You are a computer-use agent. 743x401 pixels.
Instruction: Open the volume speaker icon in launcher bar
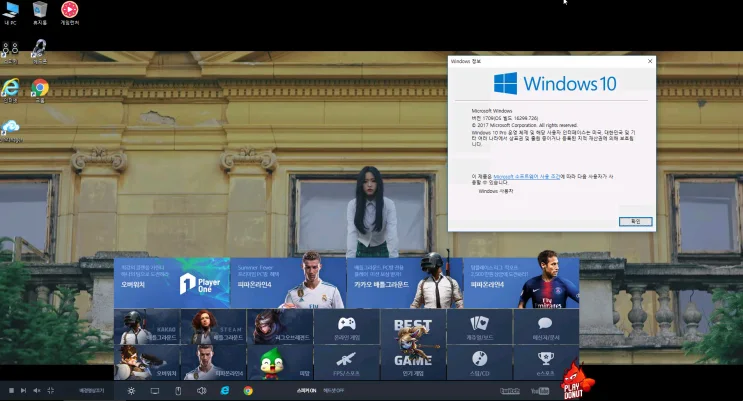click(201, 391)
